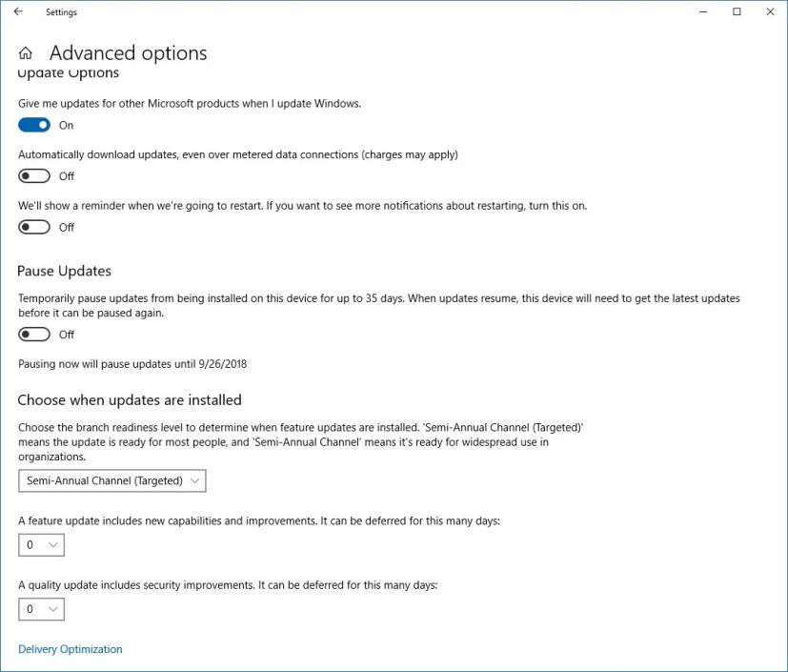This screenshot has width=788, height=672.
Task: Open the feature update deferral days dropdown
Action: (x=41, y=544)
